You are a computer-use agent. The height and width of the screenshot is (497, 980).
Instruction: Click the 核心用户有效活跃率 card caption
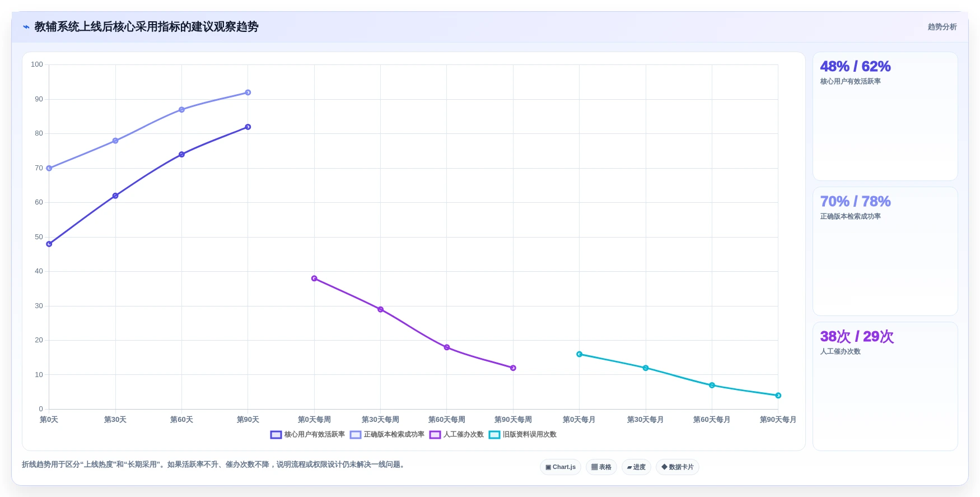click(850, 82)
